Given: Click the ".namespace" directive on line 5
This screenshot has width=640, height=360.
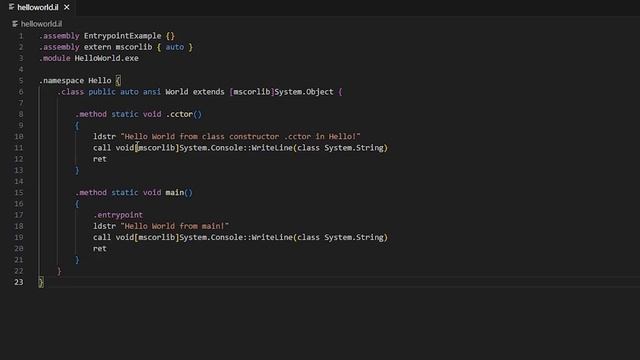Looking at the screenshot, I should pyautogui.click(x=61, y=81).
